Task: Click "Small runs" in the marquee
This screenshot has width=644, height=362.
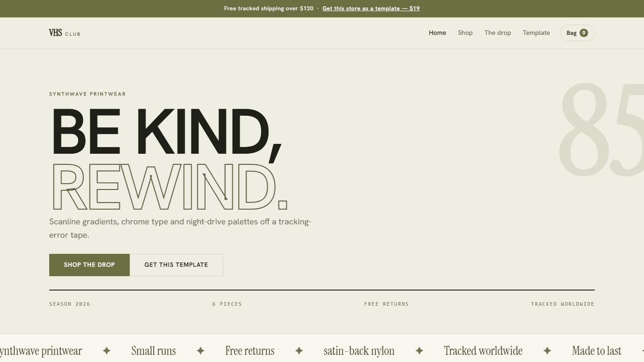Action: 153,351
